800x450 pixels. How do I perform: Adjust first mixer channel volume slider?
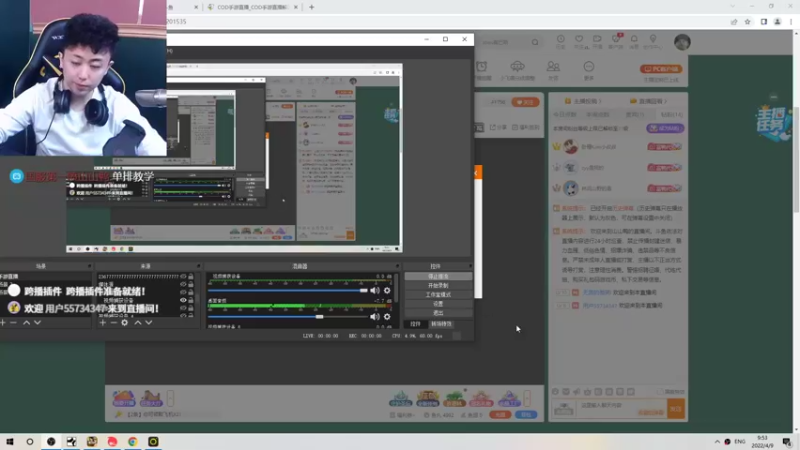pyautogui.click(x=290, y=290)
